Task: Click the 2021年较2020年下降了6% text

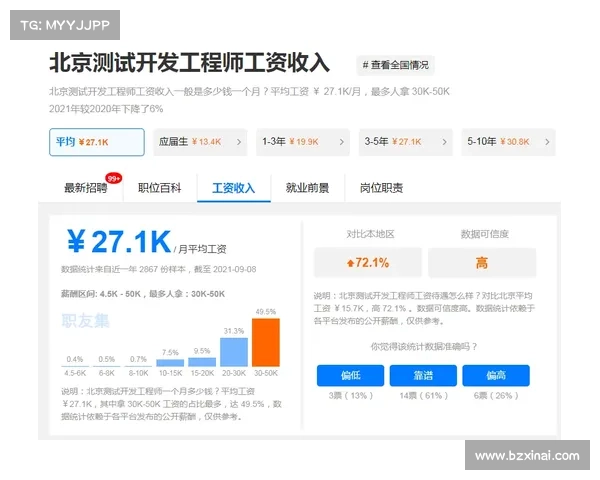Action: pyautogui.click(x=106, y=109)
